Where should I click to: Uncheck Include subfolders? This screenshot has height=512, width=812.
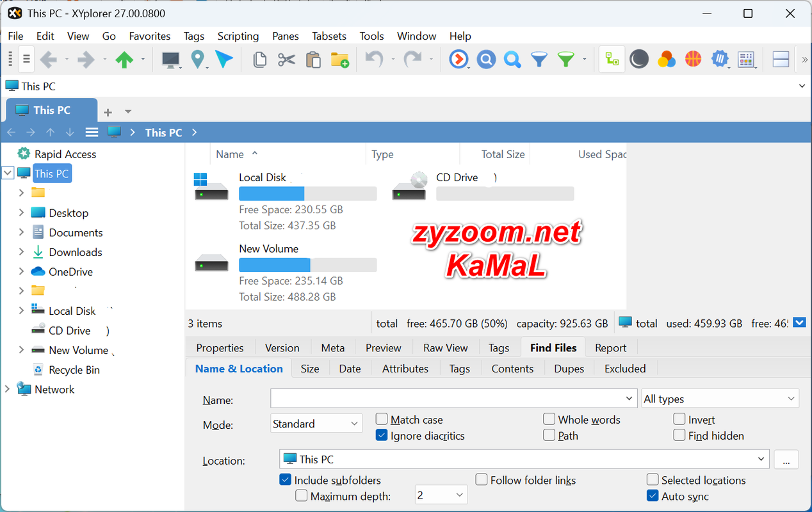pos(286,479)
